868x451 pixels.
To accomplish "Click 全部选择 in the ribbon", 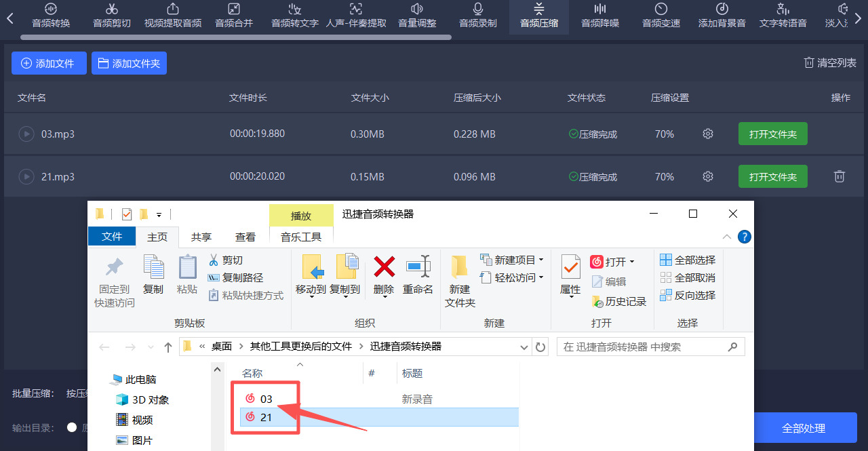I will pyautogui.click(x=688, y=260).
